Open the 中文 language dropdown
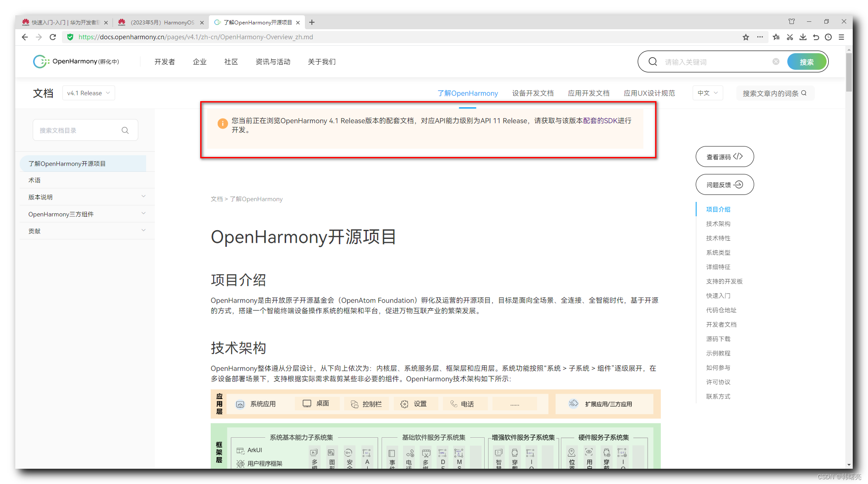 click(x=707, y=93)
